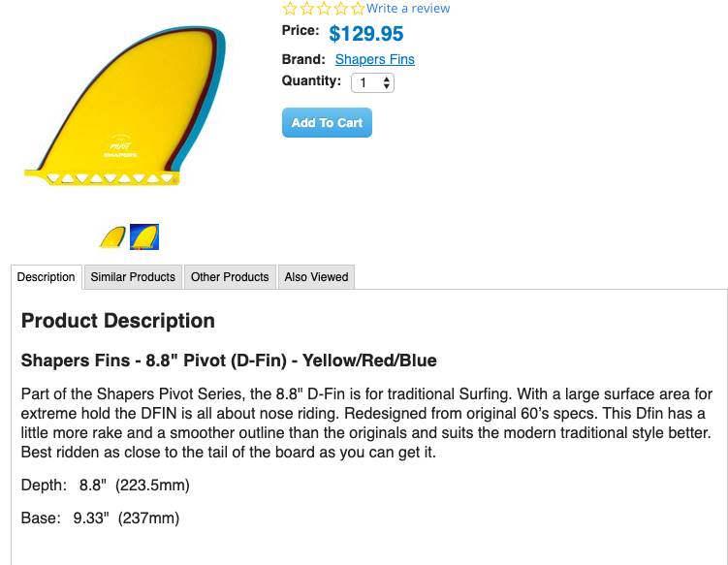The width and height of the screenshot is (728, 565).
Task: Click the fourth rating star
Action: 340,8
